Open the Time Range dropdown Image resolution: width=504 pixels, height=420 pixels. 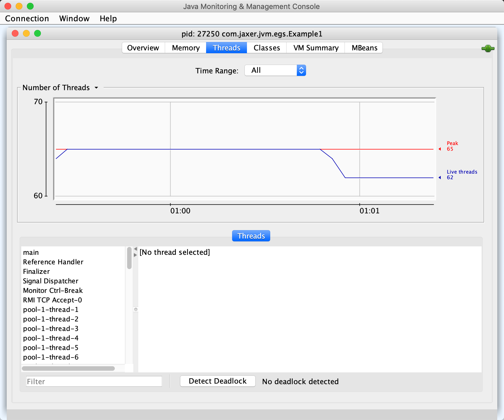pyautogui.click(x=275, y=70)
